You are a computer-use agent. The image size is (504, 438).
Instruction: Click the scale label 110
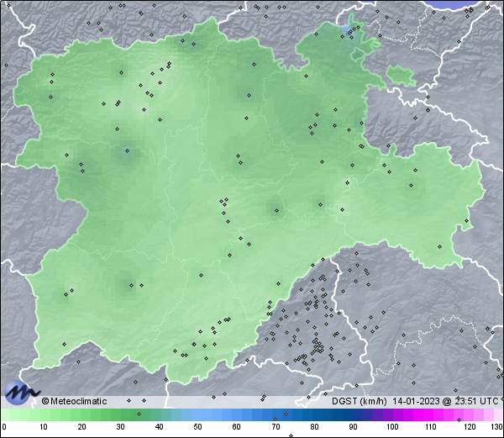(x=431, y=427)
